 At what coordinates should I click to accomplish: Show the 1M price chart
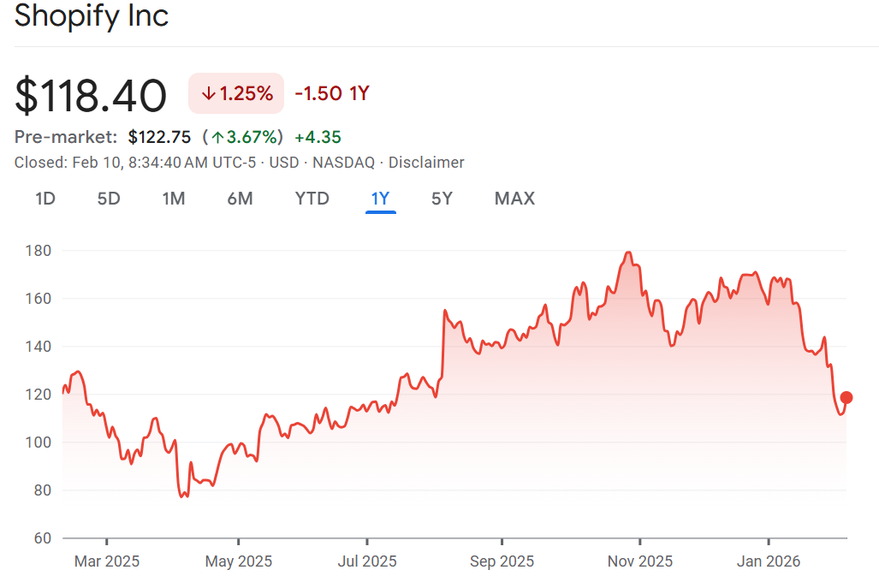click(174, 199)
